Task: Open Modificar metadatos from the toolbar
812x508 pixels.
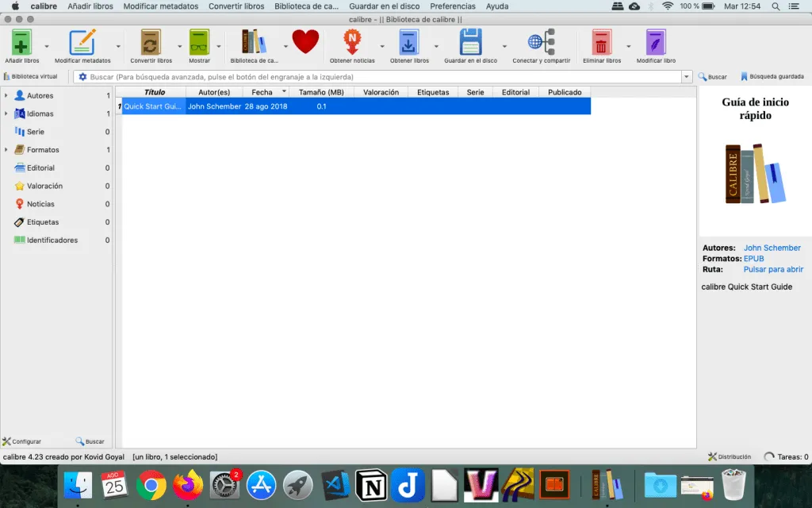Action: [x=82, y=43]
